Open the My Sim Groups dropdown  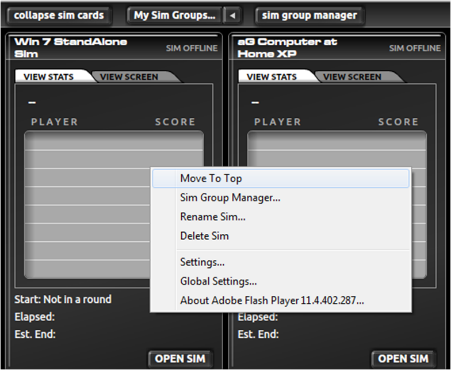tap(174, 15)
